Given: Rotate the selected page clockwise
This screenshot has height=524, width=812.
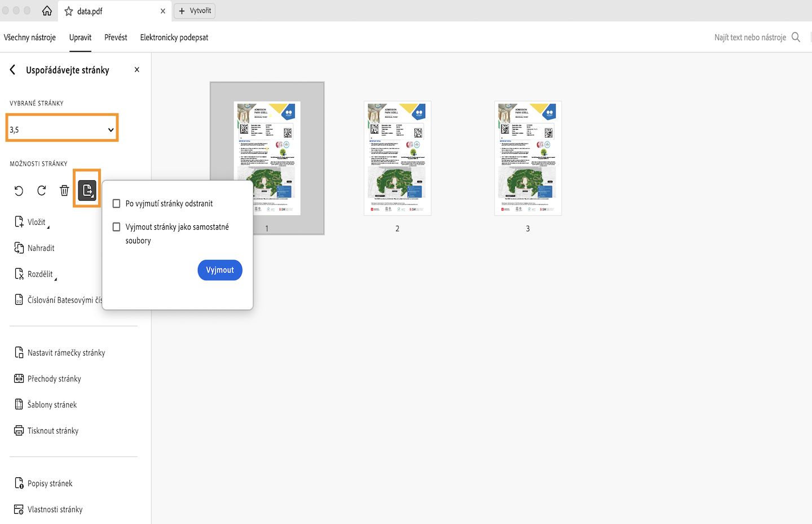Looking at the screenshot, I should (41, 190).
